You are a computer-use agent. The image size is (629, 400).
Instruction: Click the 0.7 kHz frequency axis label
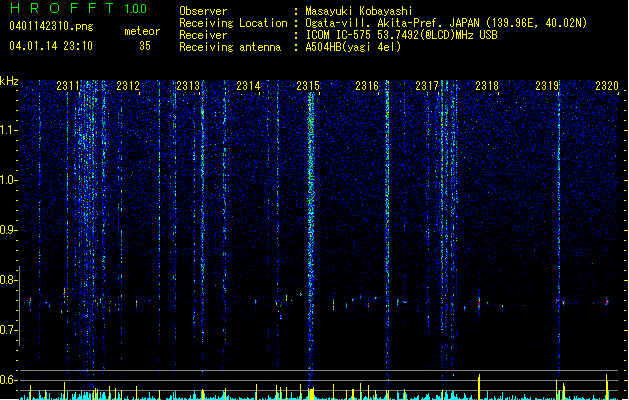coord(9,330)
